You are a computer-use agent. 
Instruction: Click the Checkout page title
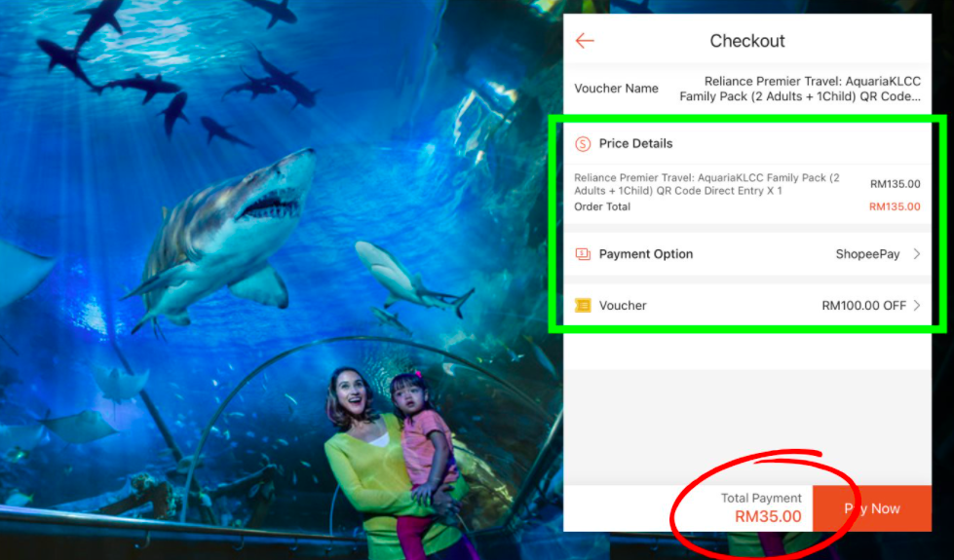point(747,41)
